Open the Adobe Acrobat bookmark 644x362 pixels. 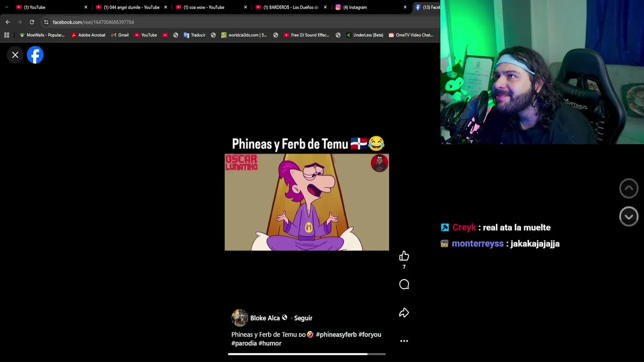pyautogui.click(x=89, y=35)
